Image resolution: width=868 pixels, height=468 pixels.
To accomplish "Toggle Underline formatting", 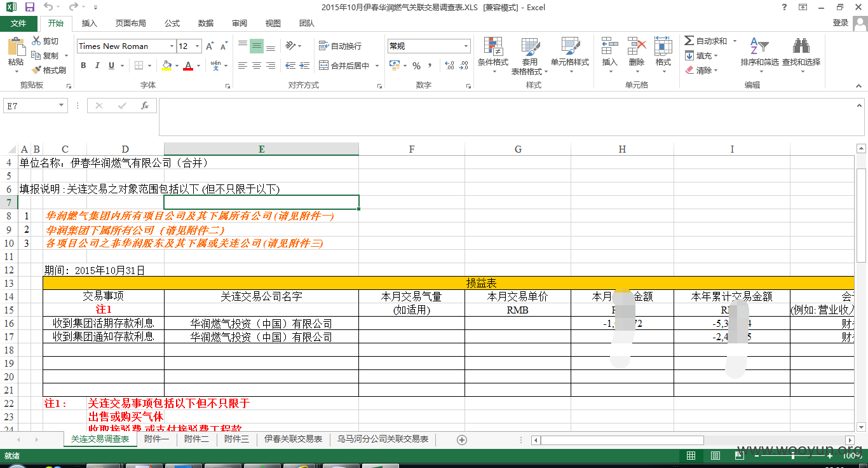I will tap(111, 65).
